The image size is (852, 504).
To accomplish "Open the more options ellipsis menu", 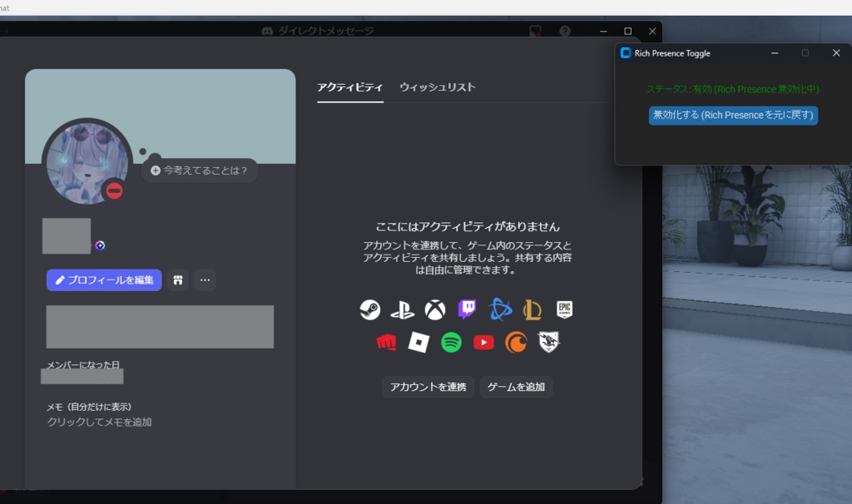I will click(x=205, y=280).
